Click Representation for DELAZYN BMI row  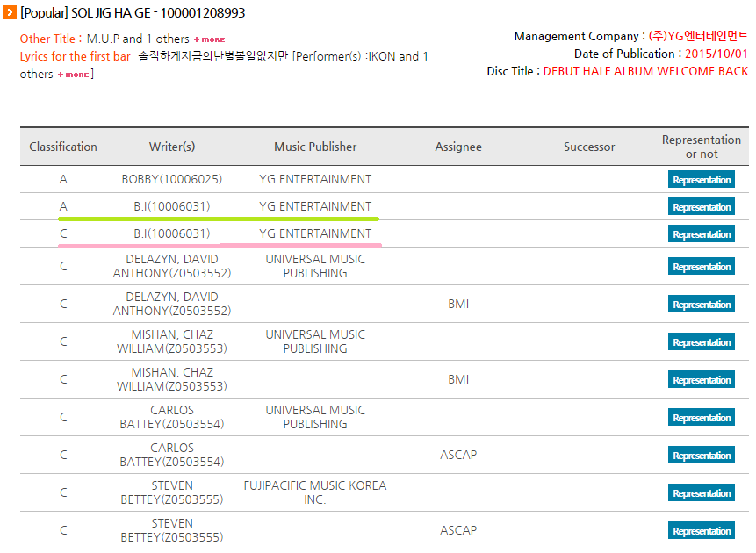coord(701,305)
